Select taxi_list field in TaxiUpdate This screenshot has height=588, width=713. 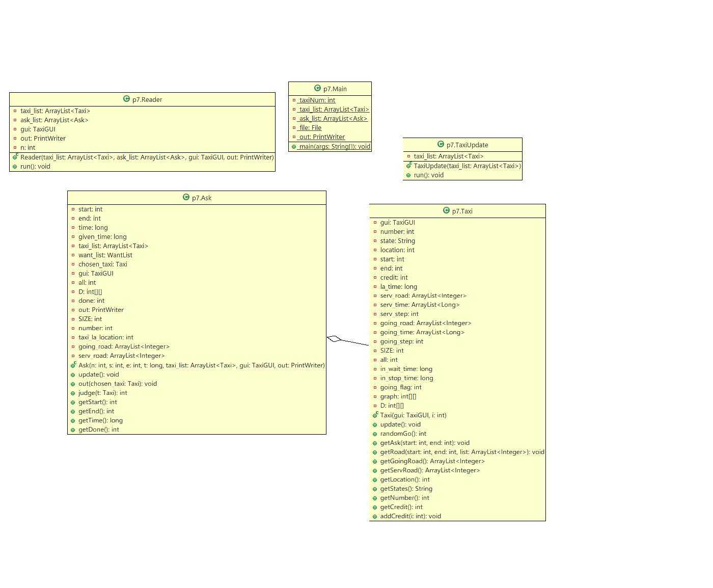tap(449, 156)
